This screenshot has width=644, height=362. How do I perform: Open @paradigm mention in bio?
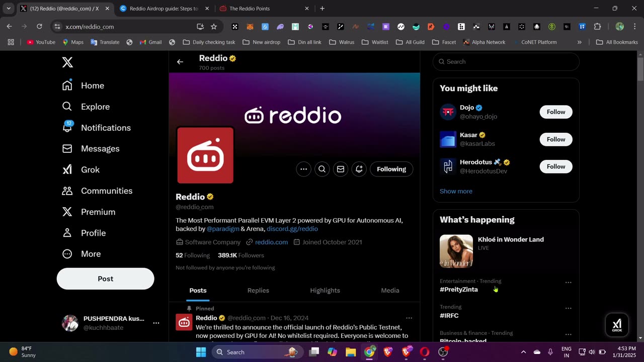(223, 229)
